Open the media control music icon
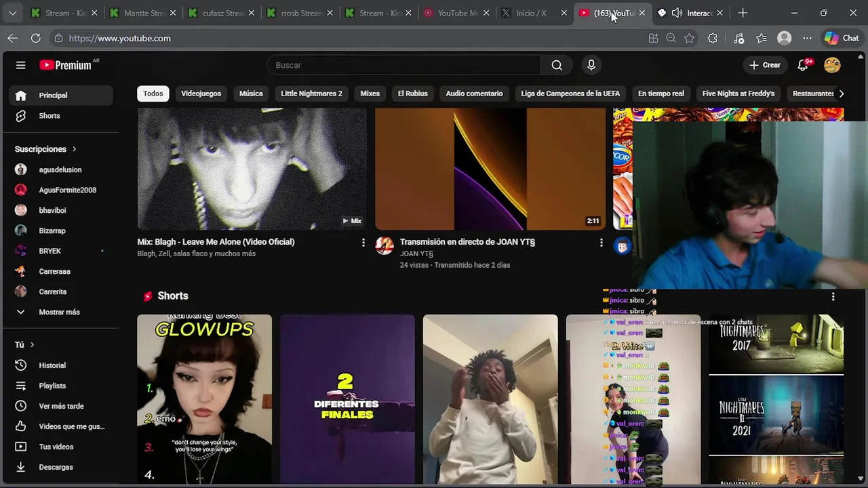Screen dimensions: 868x488 [739, 38]
